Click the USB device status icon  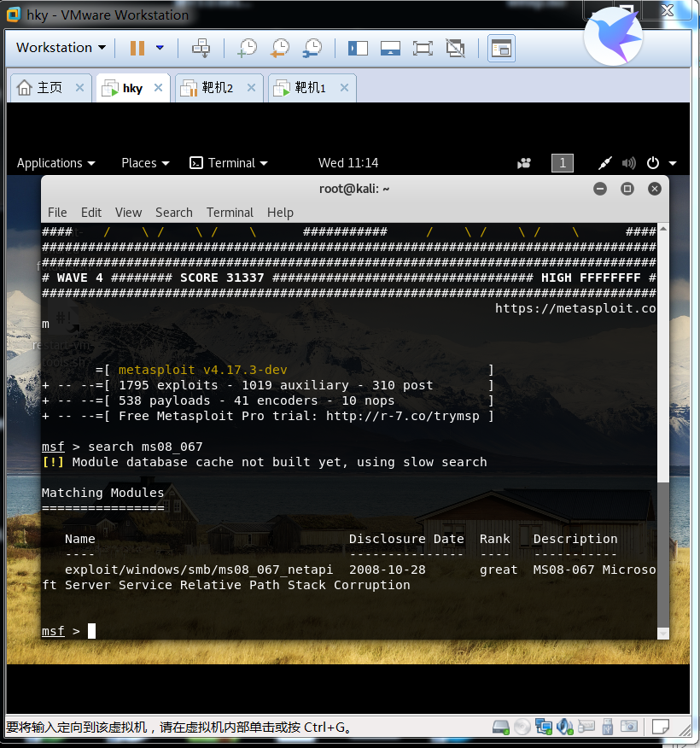tap(607, 727)
